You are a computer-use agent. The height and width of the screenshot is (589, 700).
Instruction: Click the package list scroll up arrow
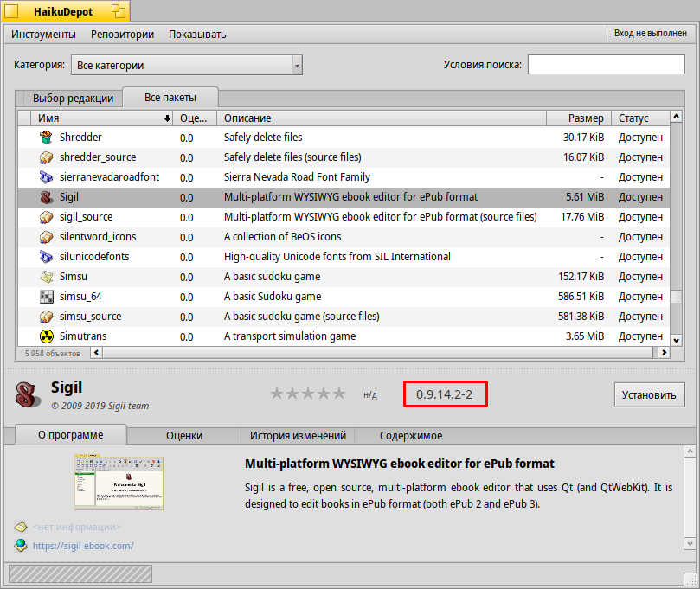[x=676, y=117]
